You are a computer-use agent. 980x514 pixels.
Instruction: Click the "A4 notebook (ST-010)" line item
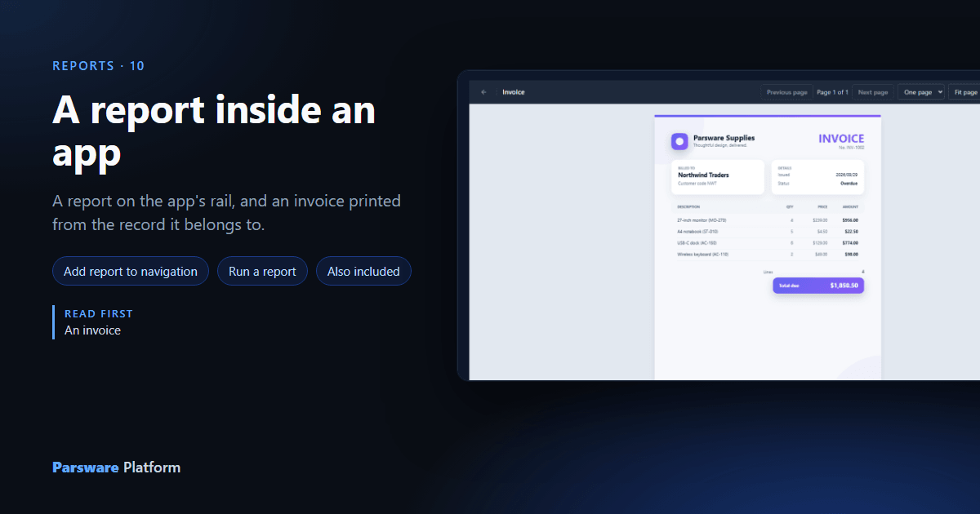697,232
